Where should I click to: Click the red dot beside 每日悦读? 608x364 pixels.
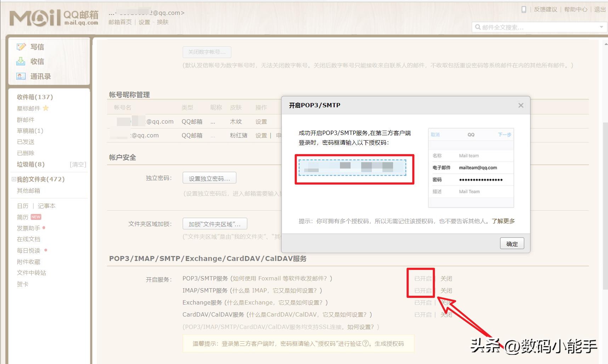(x=45, y=250)
